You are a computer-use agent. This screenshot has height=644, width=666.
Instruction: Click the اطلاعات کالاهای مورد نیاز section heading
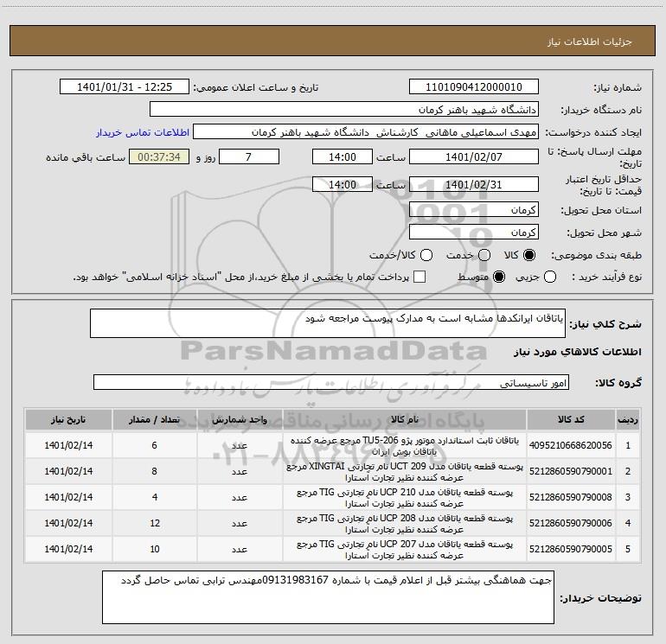tap(577, 352)
